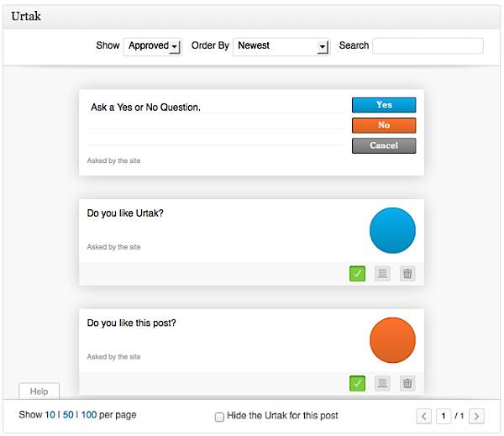
Task: Open the Help tab
Action: point(39,391)
